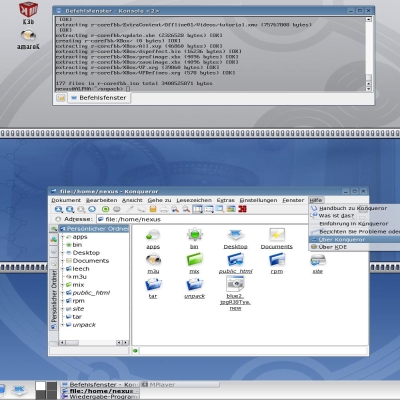This screenshot has width=400, height=400.
Task: Switch to vertical Persönlicher Ordner sidebar tab
Action: tap(54, 299)
